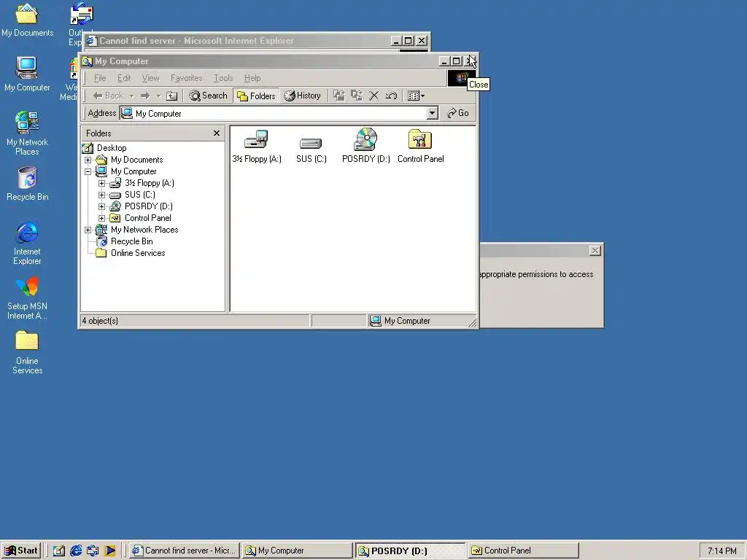This screenshot has width=747, height=560.
Task: Switch to Control Panel taskbar button
Action: click(x=523, y=551)
